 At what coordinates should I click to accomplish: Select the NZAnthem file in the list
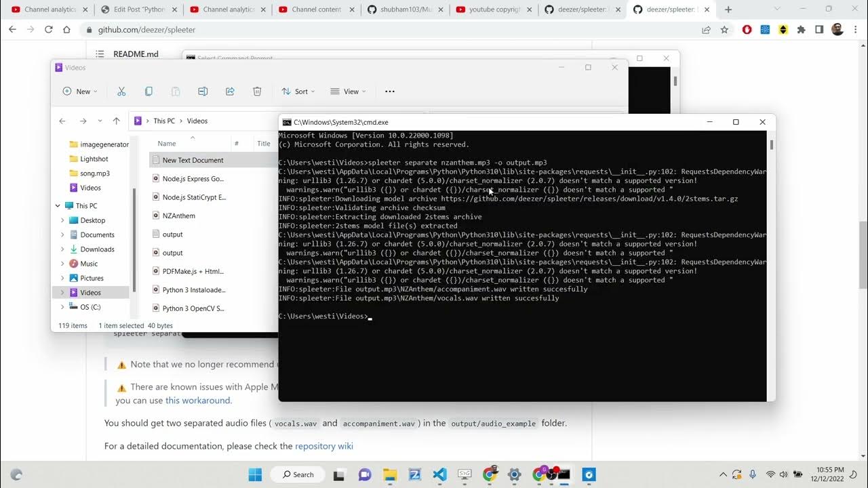pos(179,216)
